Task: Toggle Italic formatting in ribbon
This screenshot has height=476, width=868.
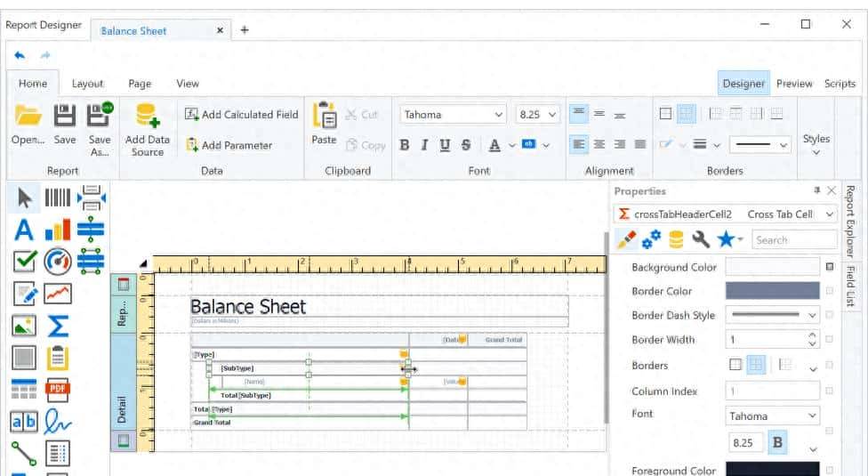Action: (x=424, y=145)
